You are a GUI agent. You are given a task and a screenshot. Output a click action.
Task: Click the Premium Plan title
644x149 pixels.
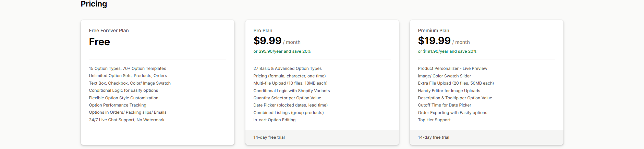coord(433,30)
